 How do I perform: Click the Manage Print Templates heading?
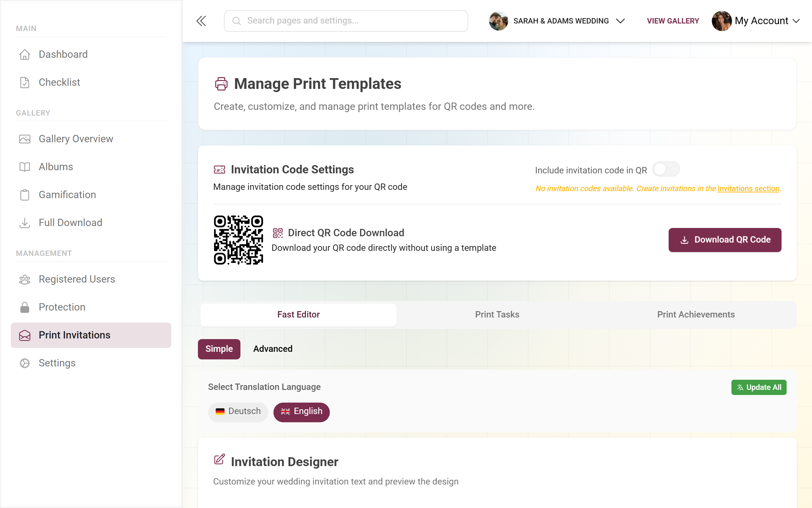pos(318,84)
